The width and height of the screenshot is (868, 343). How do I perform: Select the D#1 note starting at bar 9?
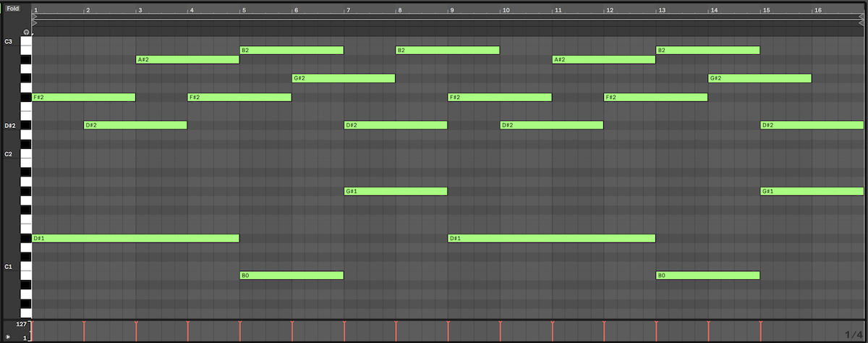[552, 238]
